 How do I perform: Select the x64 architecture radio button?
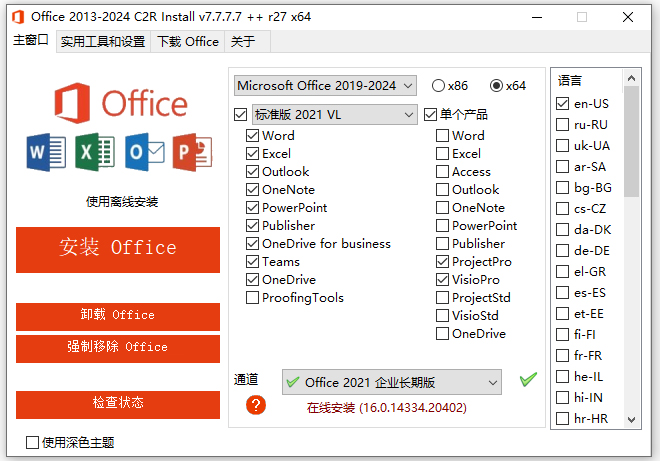point(496,85)
